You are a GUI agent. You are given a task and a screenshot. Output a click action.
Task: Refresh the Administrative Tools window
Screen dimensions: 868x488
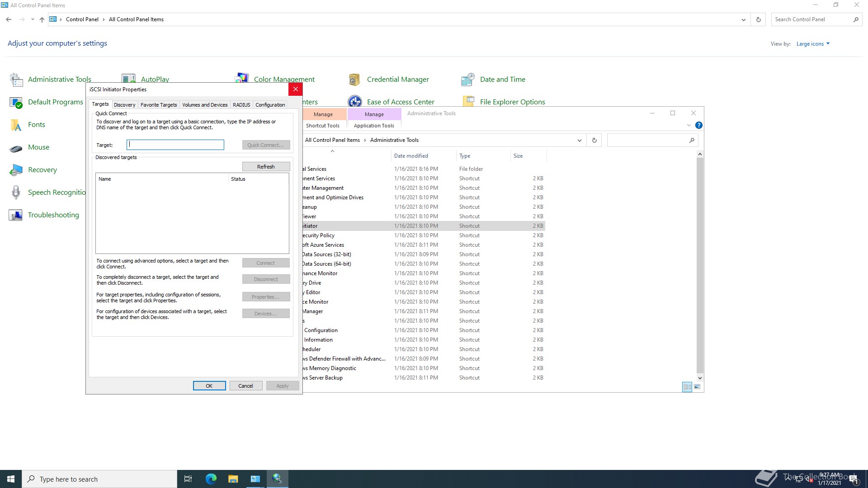pyautogui.click(x=594, y=141)
